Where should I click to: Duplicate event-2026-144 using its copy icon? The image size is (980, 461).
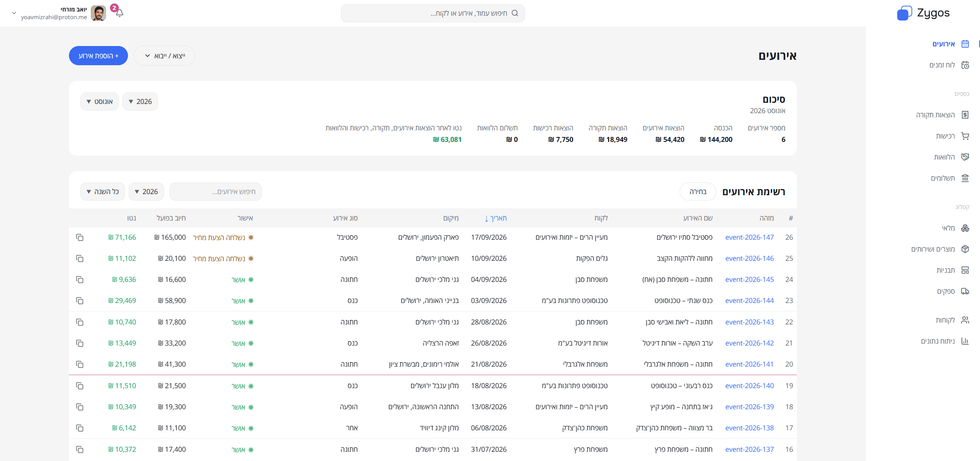(x=80, y=301)
